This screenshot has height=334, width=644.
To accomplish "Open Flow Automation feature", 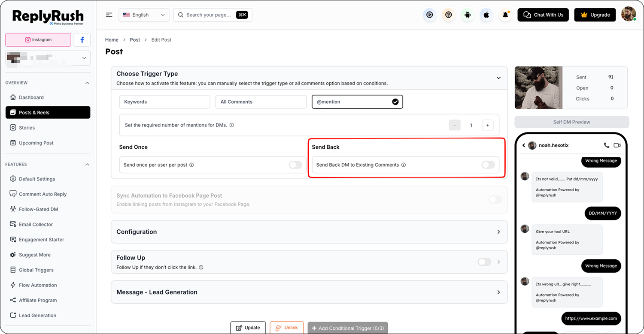I will (x=48, y=285).
